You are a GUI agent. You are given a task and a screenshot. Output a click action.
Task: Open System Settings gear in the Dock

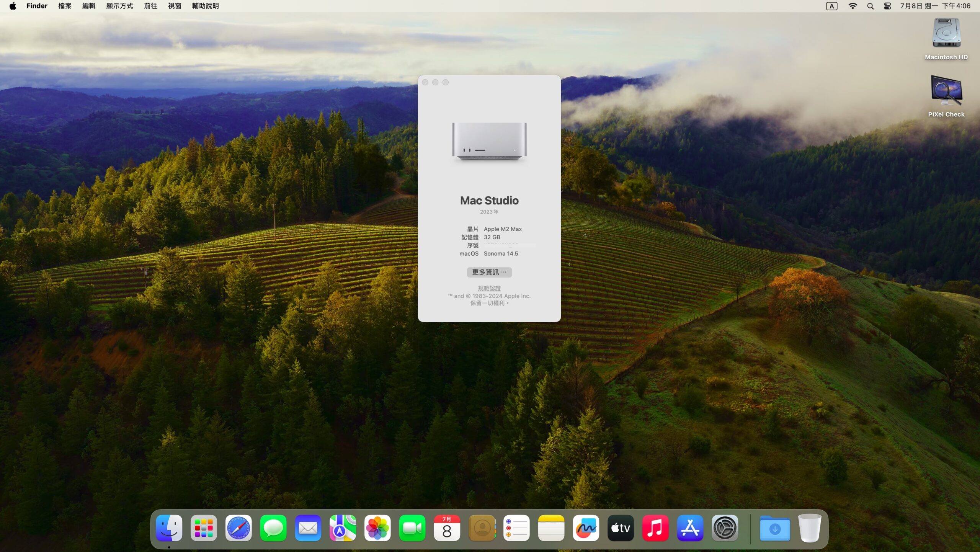pos(725,528)
